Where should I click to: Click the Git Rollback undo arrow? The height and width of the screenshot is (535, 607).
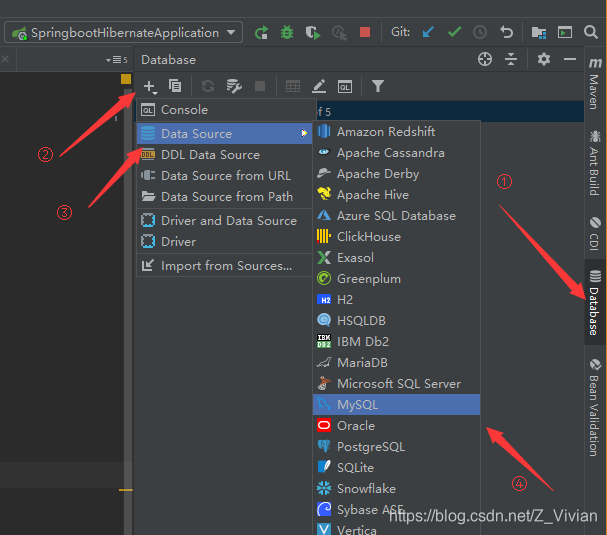506,32
